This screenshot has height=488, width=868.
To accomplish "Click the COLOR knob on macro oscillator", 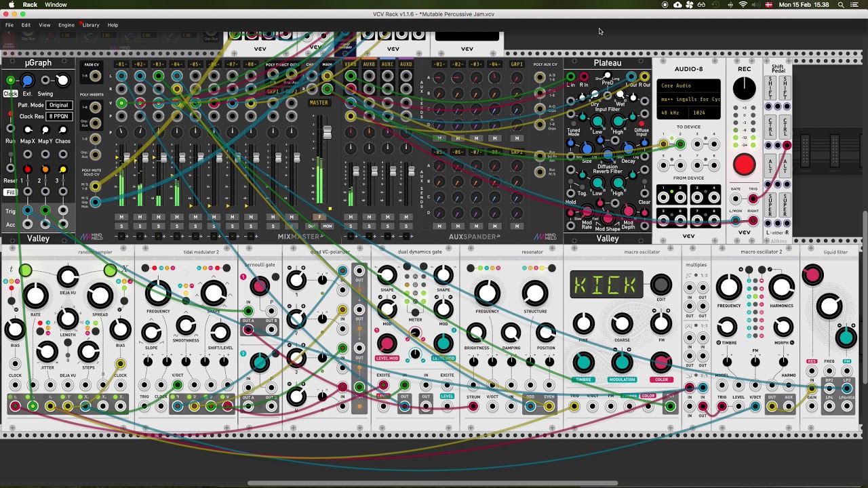I will (x=661, y=363).
